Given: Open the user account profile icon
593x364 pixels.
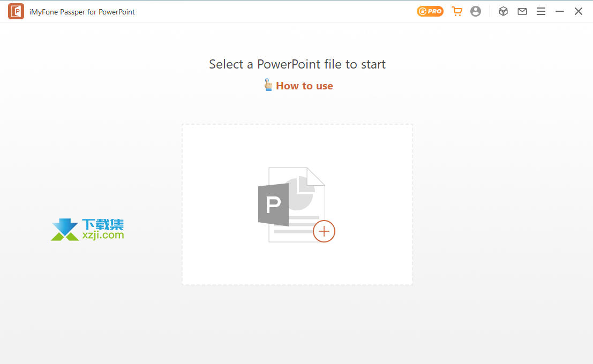Looking at the screenshot, I should click(476, 11).
